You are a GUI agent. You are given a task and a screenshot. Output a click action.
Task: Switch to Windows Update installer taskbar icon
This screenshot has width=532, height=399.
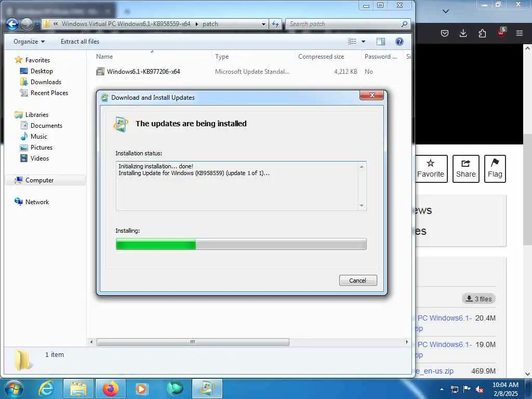click(x=207, y=389)
